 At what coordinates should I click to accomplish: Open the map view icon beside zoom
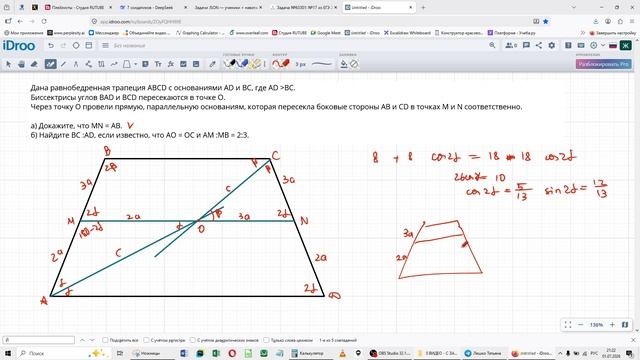pos(625,324)
